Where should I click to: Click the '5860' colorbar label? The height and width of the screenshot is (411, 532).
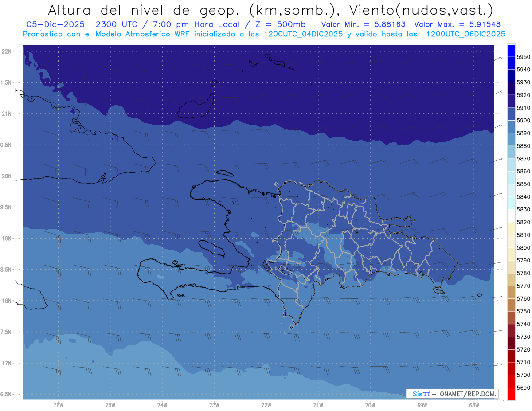(523, 171)
